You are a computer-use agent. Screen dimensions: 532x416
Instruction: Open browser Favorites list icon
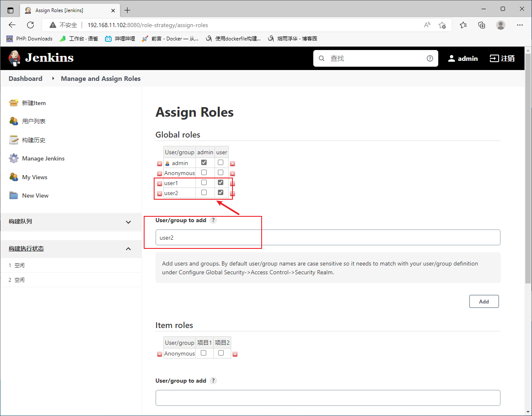(x=463, y=25)
